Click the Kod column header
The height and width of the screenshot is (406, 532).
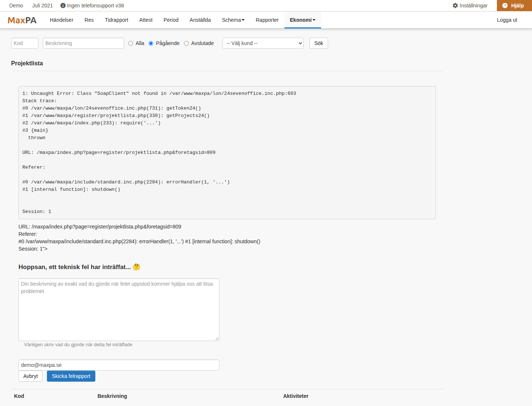(19, 396)
